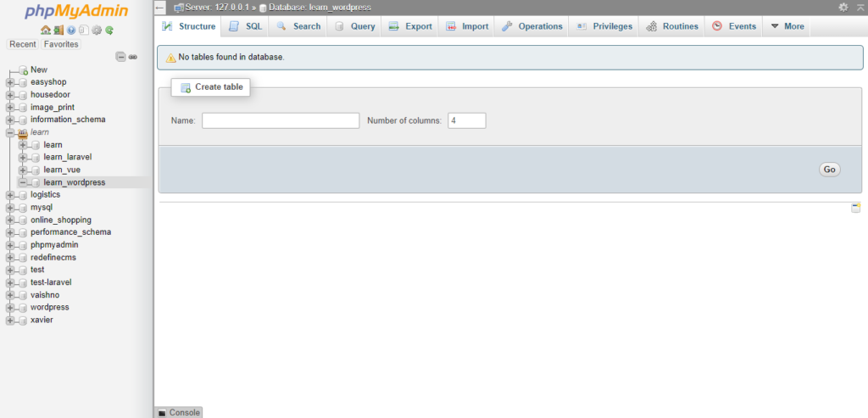
Task: Click the back arrow in breadcrumb bar
Action: pyautogui.click(x=160, y=7)
